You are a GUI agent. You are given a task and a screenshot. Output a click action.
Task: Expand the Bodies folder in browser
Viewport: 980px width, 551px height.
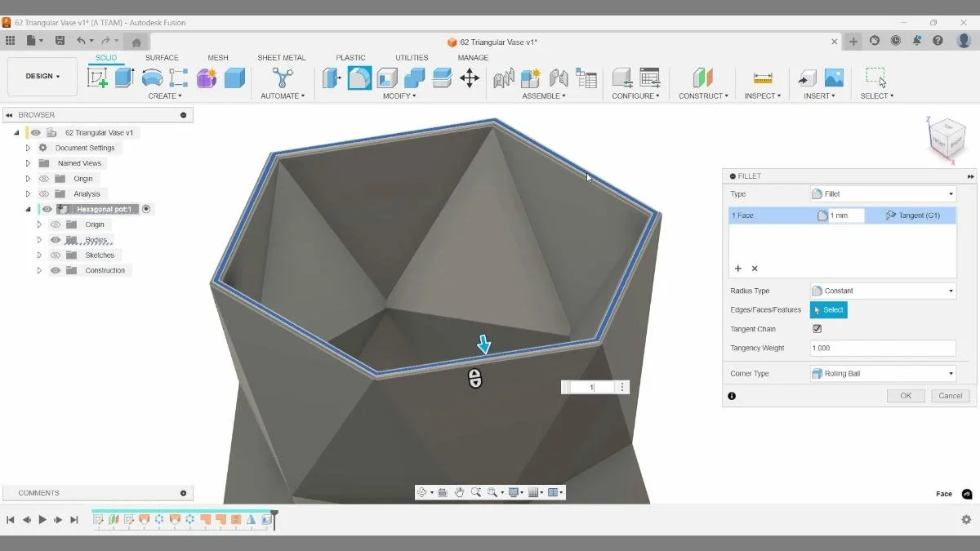click(39, 239)
